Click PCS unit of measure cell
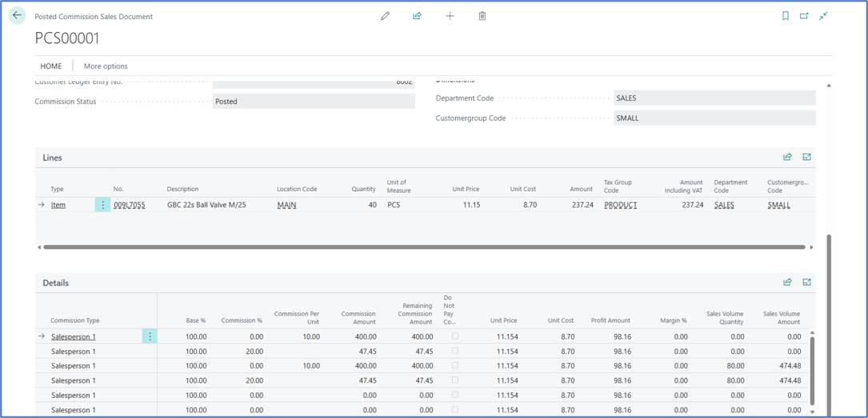The height and width of the screenshot is (418, 868). (x=394, y=205)
